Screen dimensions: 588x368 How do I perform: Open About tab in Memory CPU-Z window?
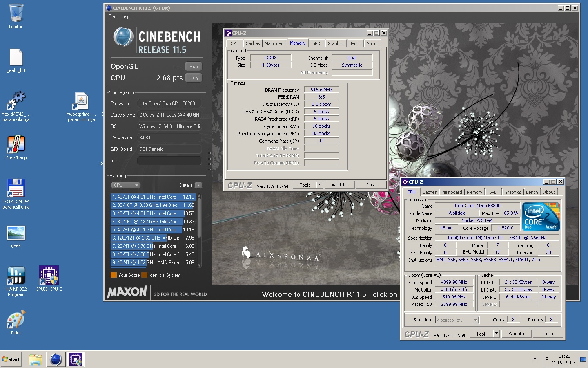(x=372, y=43)
